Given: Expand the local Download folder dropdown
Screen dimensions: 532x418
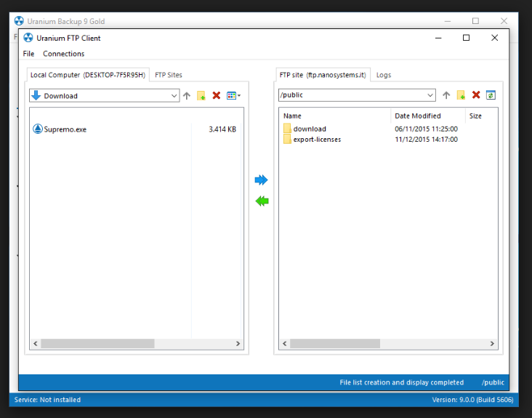Looking at the screenshot, I should coord(174,96).
